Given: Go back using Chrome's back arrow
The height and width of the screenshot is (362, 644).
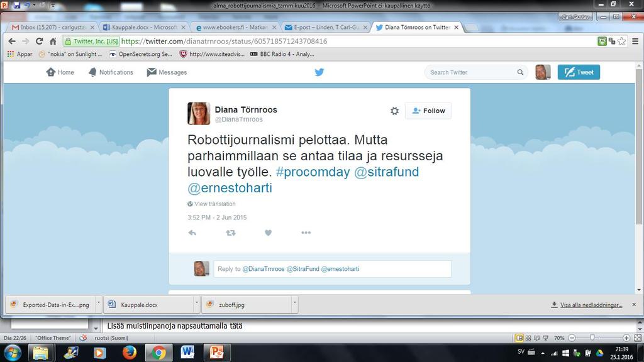Looking at the screenshot, I should tap(12, 41).
